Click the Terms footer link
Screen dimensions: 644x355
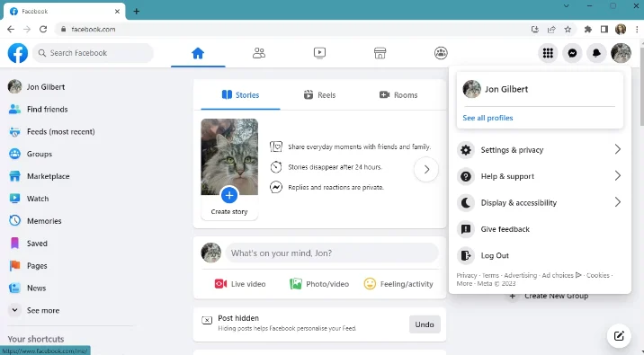[490, 275]
